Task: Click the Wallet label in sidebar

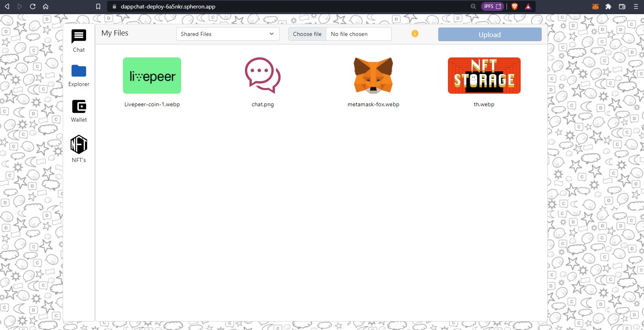Action: (x=79, y=120)
